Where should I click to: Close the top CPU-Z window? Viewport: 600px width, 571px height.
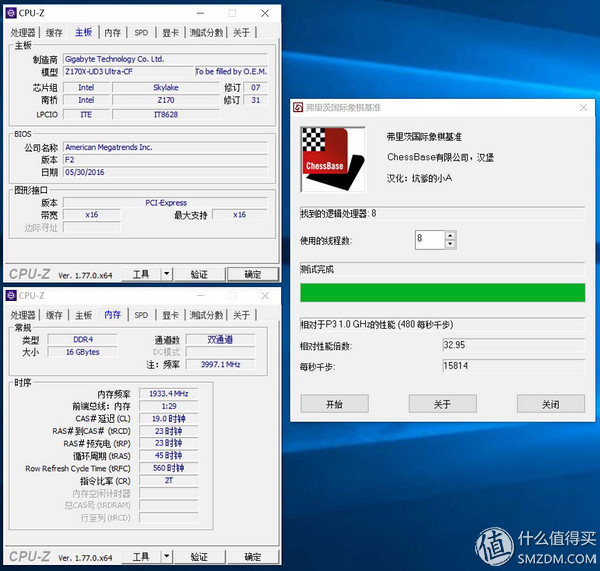pos(265,13)
